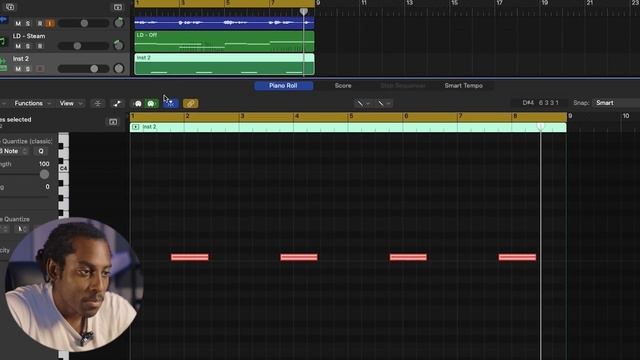Image resolution: width=640 pixels, height=360 pixels.
Task: Click bar 9 in piano roll ruler
Action: (570, 116)
